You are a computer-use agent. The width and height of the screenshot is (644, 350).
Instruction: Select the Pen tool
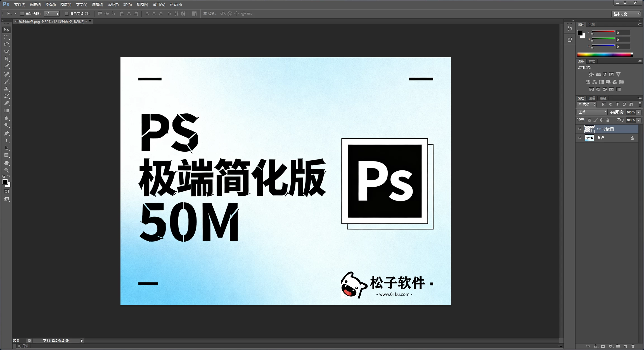click(x=6, y=133)
